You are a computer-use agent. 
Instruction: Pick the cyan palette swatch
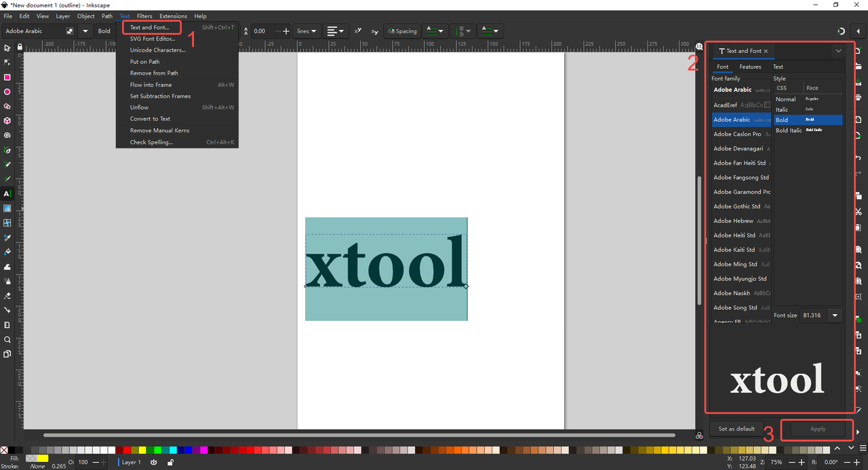[173, 450]
